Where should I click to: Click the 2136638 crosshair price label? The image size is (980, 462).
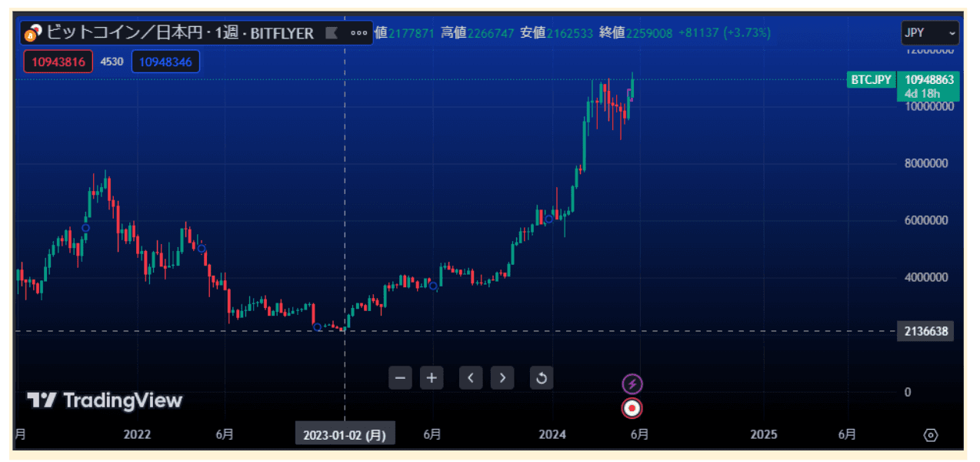pyautogui.click(x=926, y=332)
